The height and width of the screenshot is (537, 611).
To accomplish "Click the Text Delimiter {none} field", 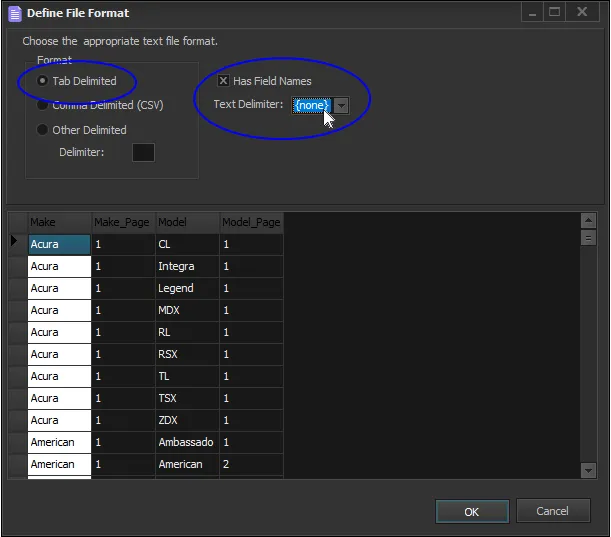I will (x=311, y=105).
